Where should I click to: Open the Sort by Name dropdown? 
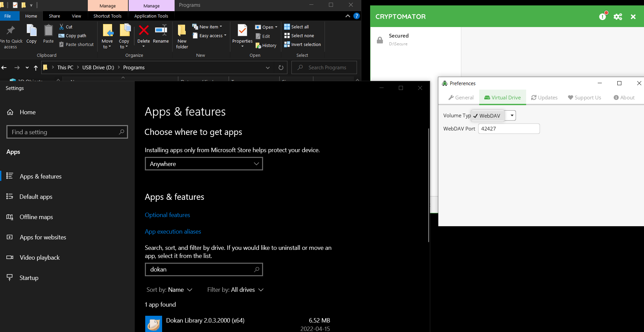click(x=169, y=290)
